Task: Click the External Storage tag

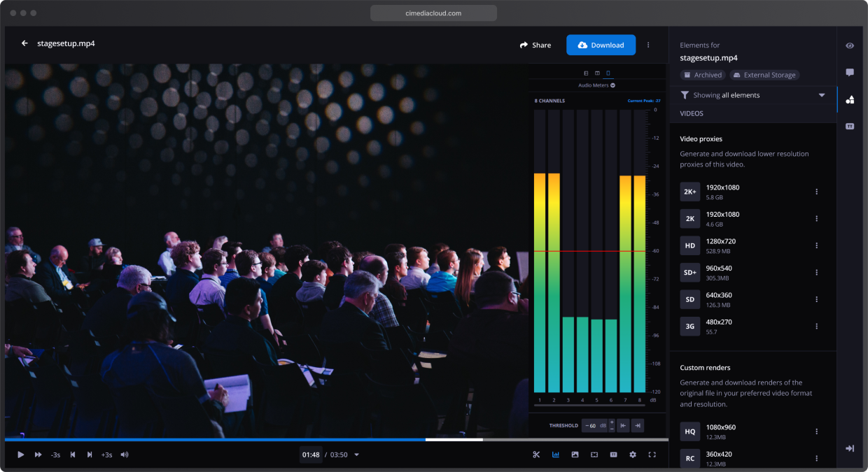Action: pos(764,75)
